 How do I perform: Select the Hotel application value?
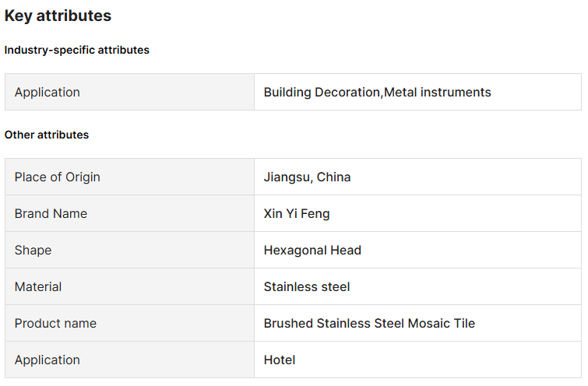tap(280, 360)
